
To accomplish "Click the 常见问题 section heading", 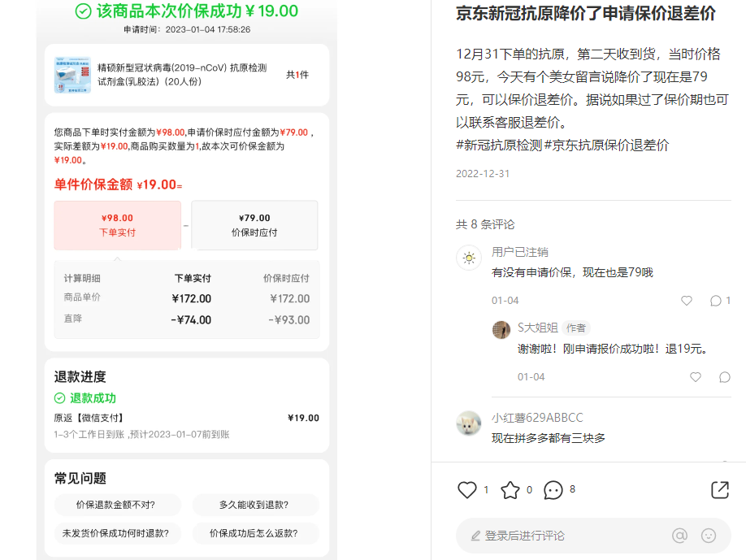I will pyautogui.click(x=80, y=478).
